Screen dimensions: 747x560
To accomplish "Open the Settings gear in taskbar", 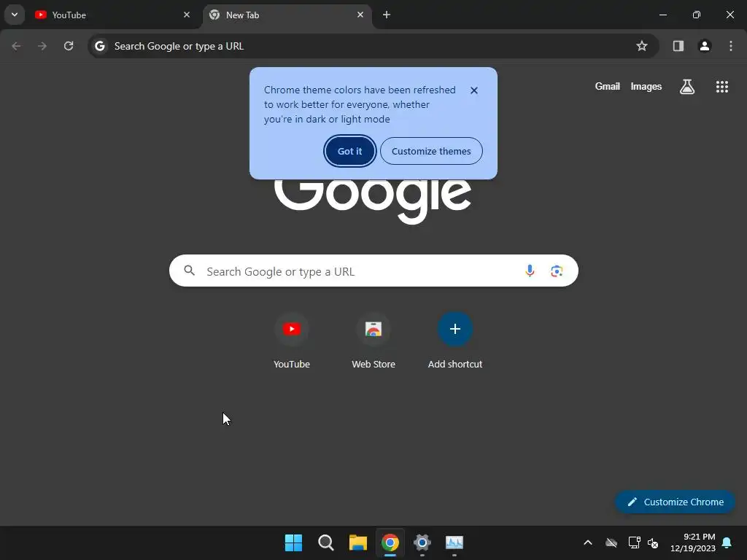I will 422,542.
